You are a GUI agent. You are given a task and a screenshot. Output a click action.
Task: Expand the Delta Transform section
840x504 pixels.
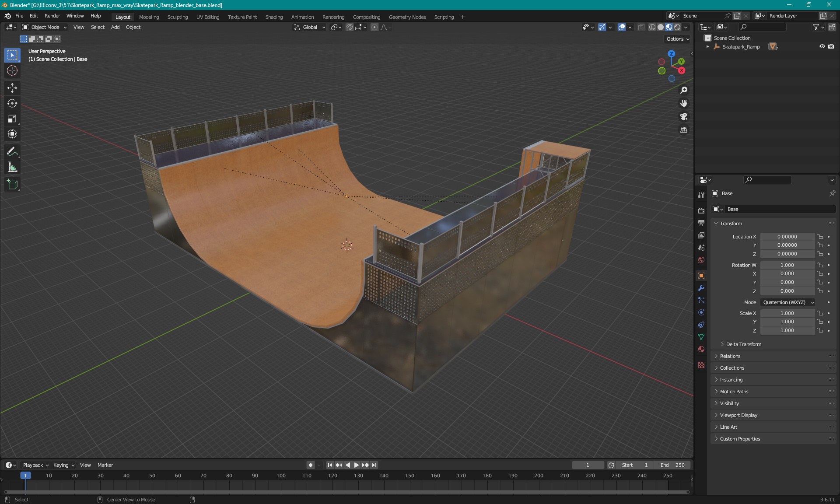click(x=743, y=344)
